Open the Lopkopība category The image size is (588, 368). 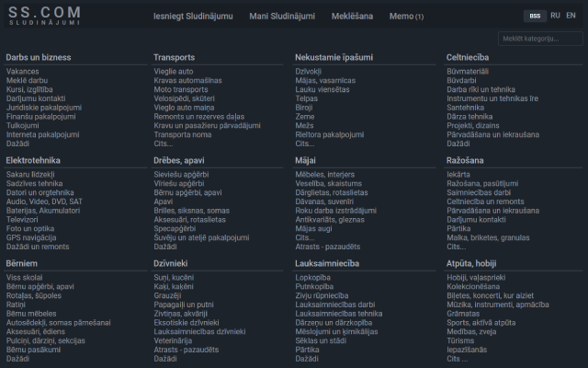coord(313,277)
